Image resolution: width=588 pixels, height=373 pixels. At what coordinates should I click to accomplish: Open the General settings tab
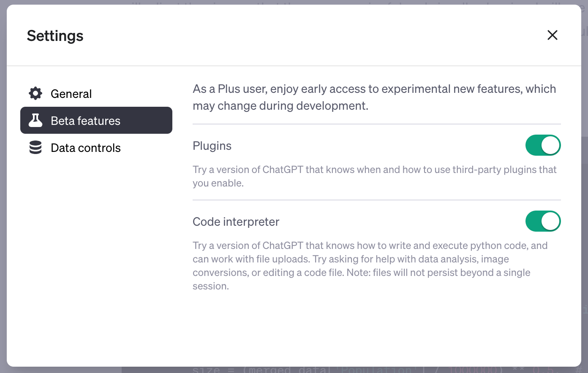96,93
